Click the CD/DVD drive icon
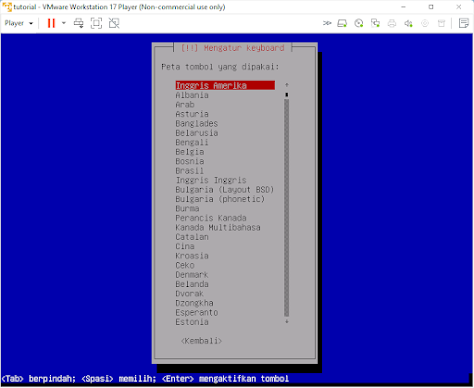 click(359, 23)
